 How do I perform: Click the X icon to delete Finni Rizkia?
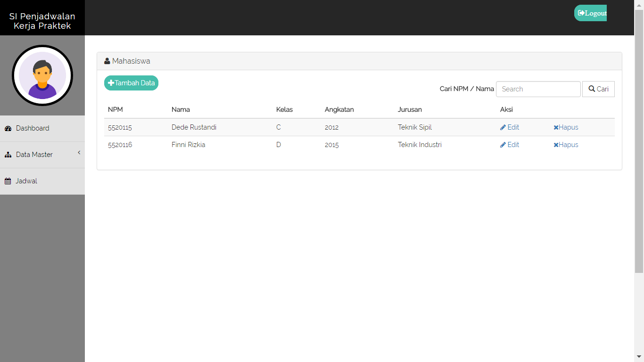(x=556, y=145)
